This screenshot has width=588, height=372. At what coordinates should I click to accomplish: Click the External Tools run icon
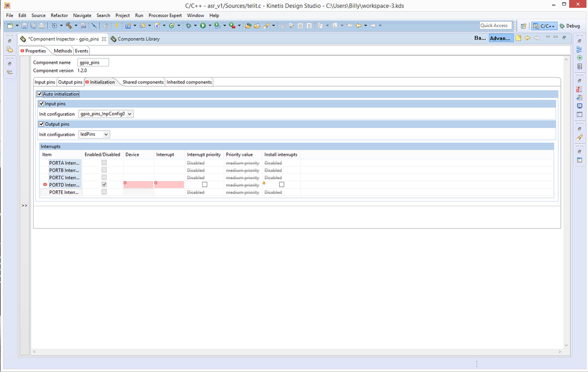(232, 25)
